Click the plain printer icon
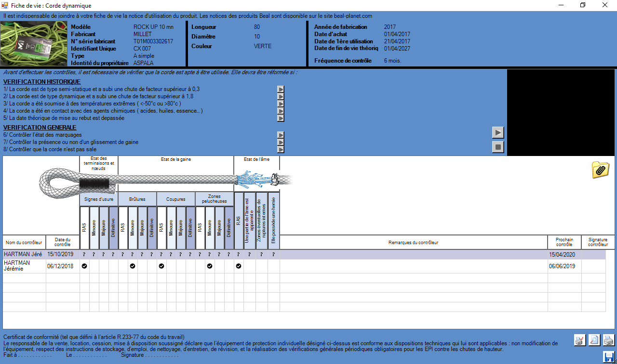617x364 pixels. (609, 340)
